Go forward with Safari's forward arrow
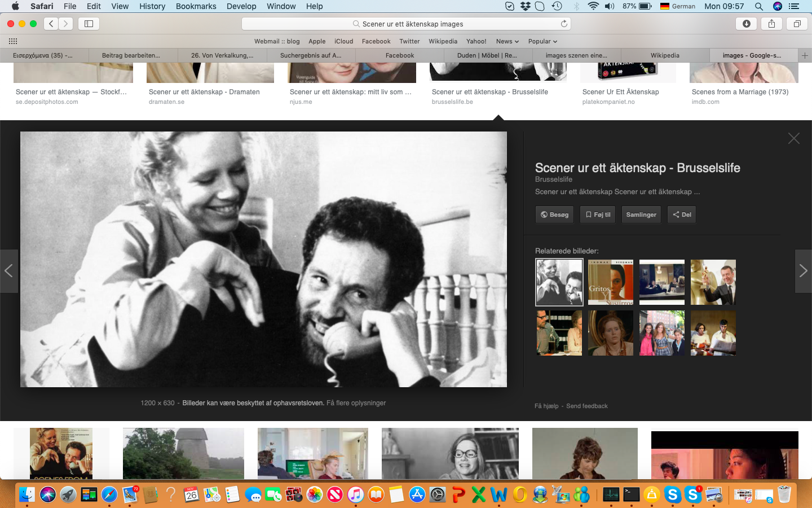This screenshot has height=508, width=812. (x=66, y=24)
